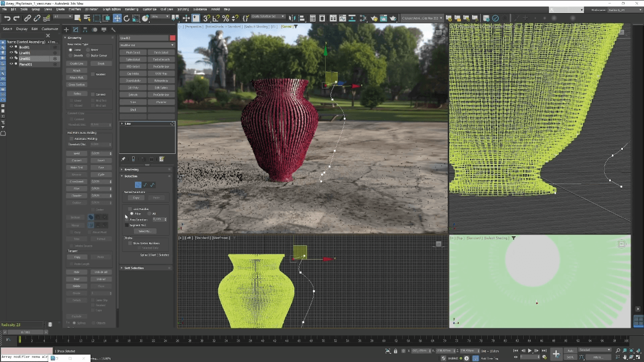Open the Customize menu in menu bar
This screenshot has width=644, height=362.
pos(149,9)
